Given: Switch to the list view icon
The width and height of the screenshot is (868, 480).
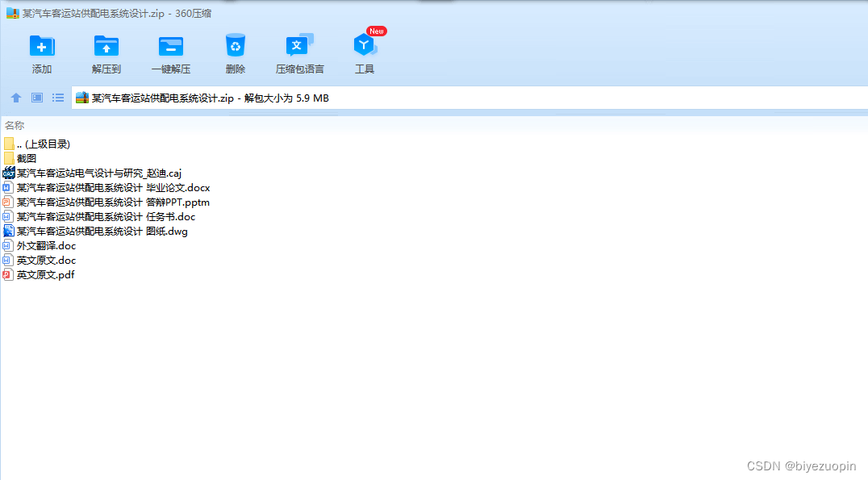Looking at the screenshot, I should (x=58, y=98).
